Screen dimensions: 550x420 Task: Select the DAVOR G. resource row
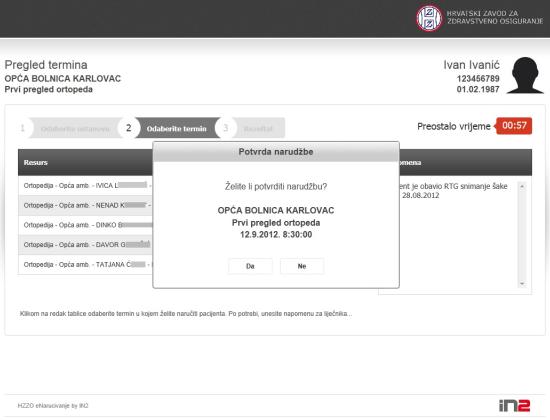[x=86, y=245]
